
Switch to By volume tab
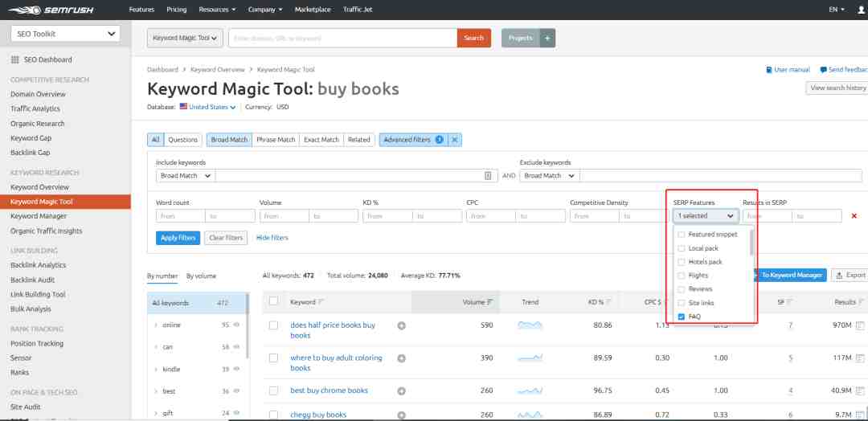pos(201,276)
